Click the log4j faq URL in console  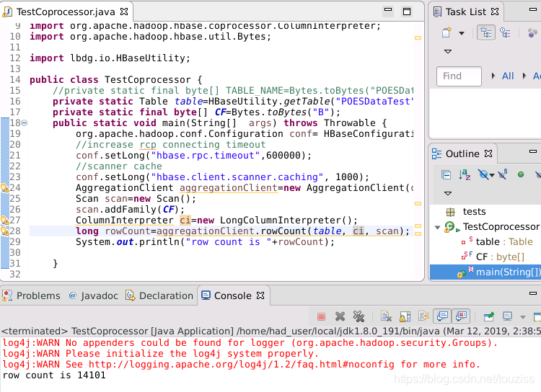[242, 365]
